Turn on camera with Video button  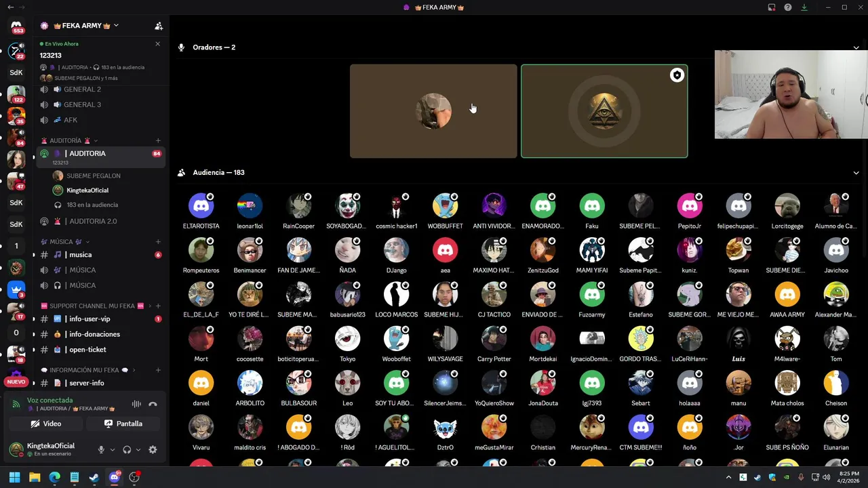pyautogui.click(x=46, y=424)
